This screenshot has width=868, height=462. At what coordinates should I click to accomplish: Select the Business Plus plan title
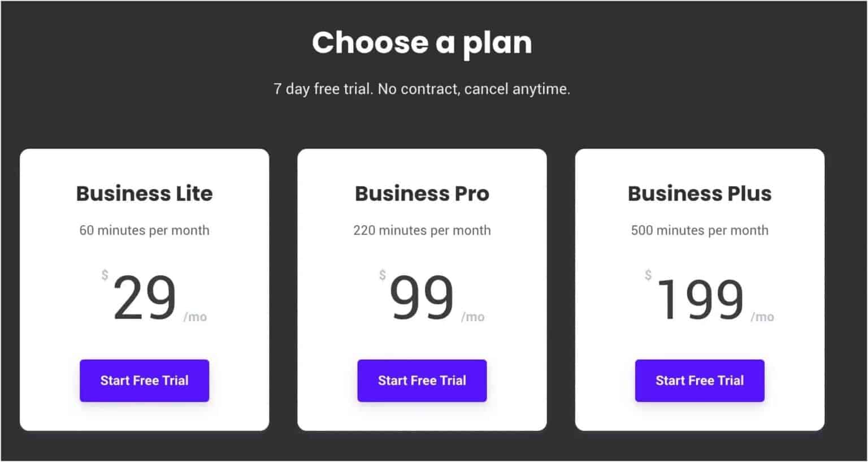point(699,193)
